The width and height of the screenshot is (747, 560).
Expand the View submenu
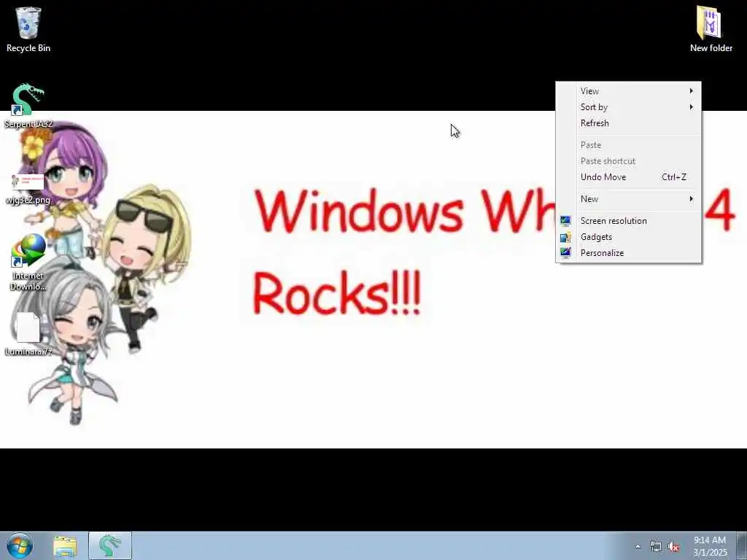pos(628,91)
